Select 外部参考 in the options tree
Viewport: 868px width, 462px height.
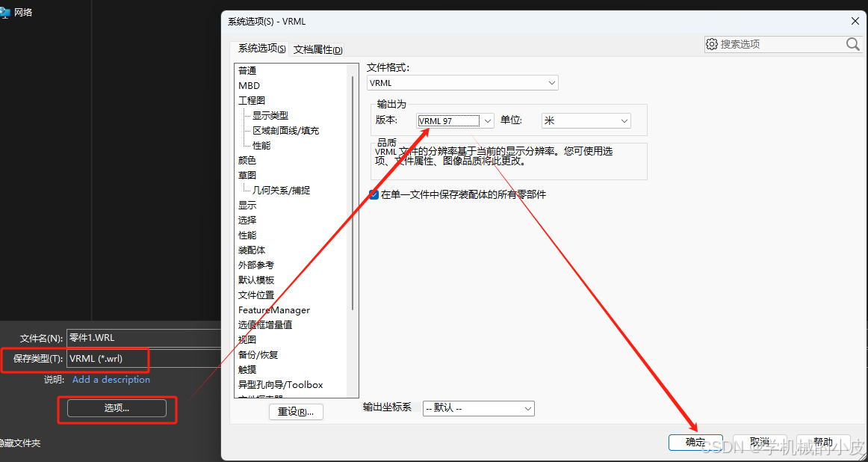tap(256, 265)
